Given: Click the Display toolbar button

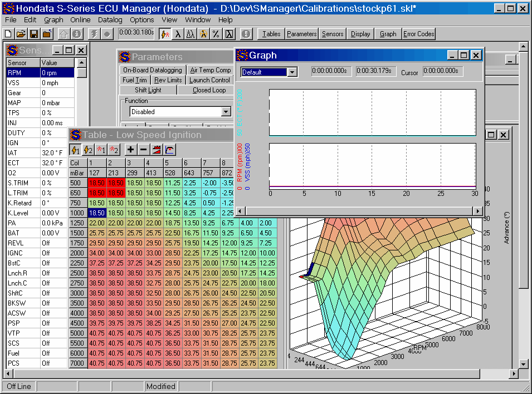Looking at the screenshot, I should point(360,34).
